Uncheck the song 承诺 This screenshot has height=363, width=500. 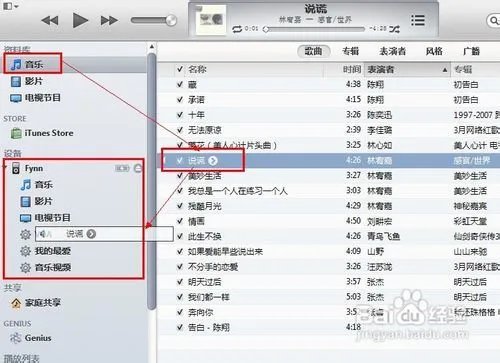click(180, 99)
